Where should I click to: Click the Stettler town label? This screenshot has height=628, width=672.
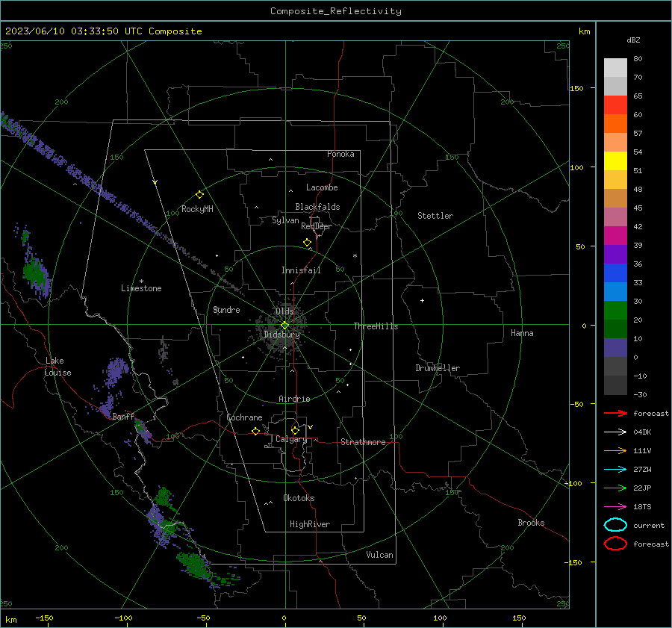pos(435,216)
